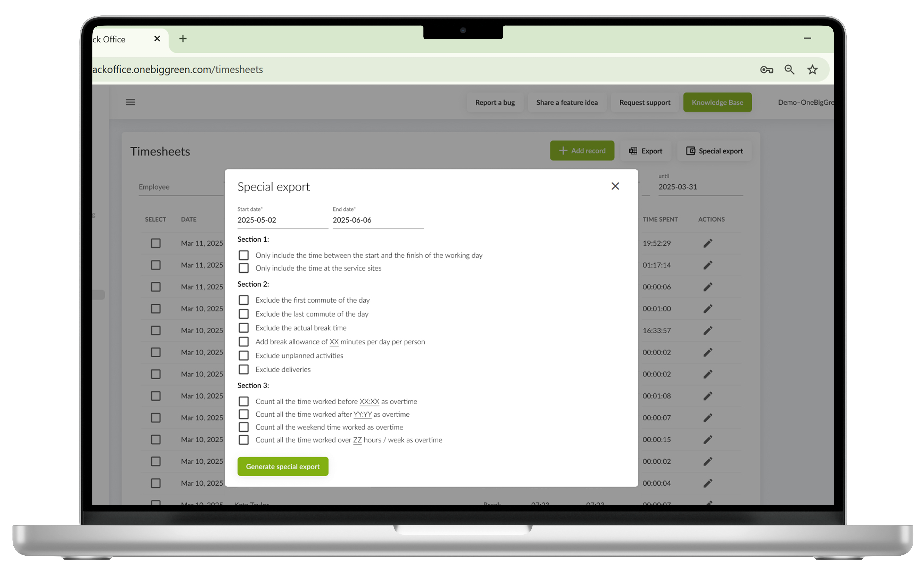Enable Exclude the first commute option
The image size is (924, 565).
[x=243, y=300]
